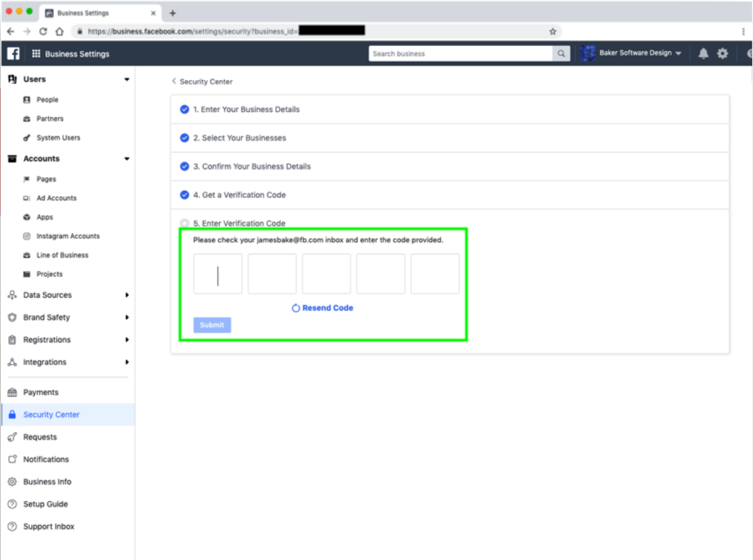Click the Facebook logo icon
The image size is (753, 560).
(13, 53)
